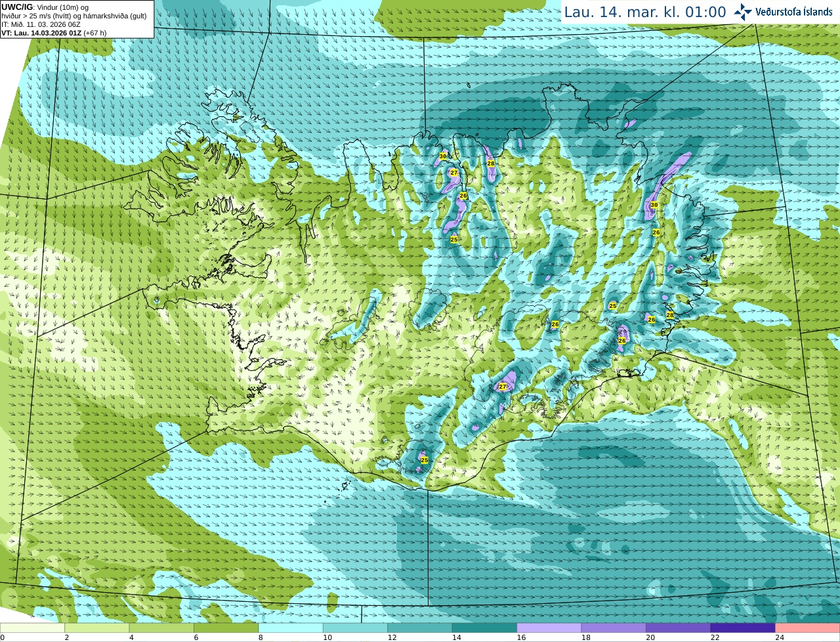The width and height of the screenshot is (840, 642).
Task: Pick the 6–8 m/s olive green legend swatch
Action: (226, 628)
